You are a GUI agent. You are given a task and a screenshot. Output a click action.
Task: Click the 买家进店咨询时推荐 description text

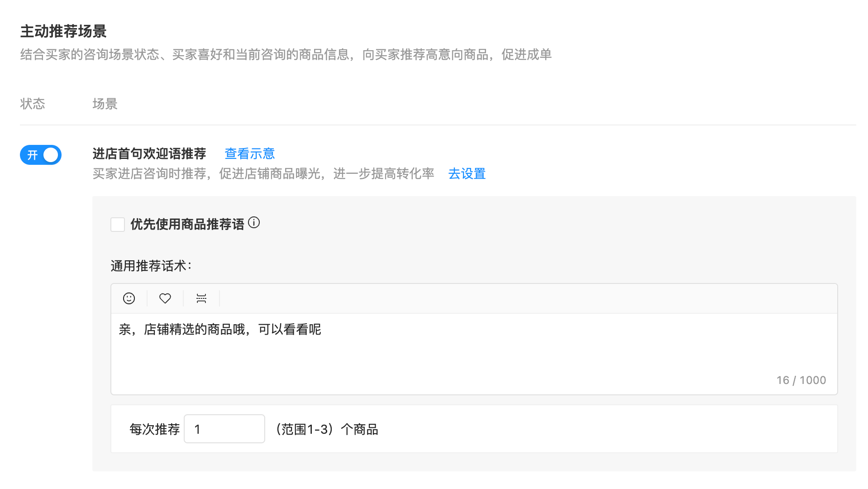[263, 174]
